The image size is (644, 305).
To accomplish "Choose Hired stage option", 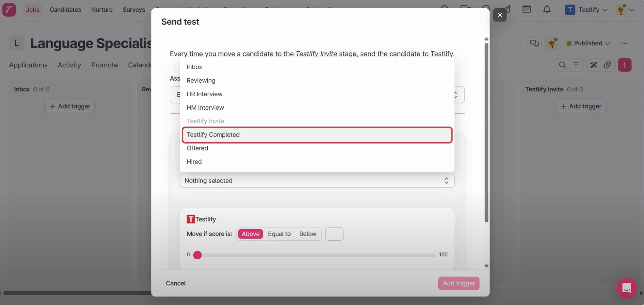I will point(317,162).
